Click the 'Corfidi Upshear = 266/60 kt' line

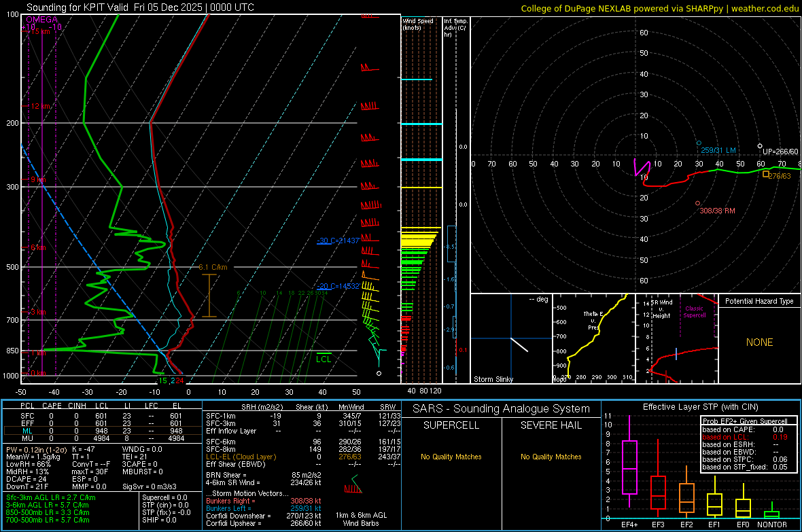click(x=264, y=522)
